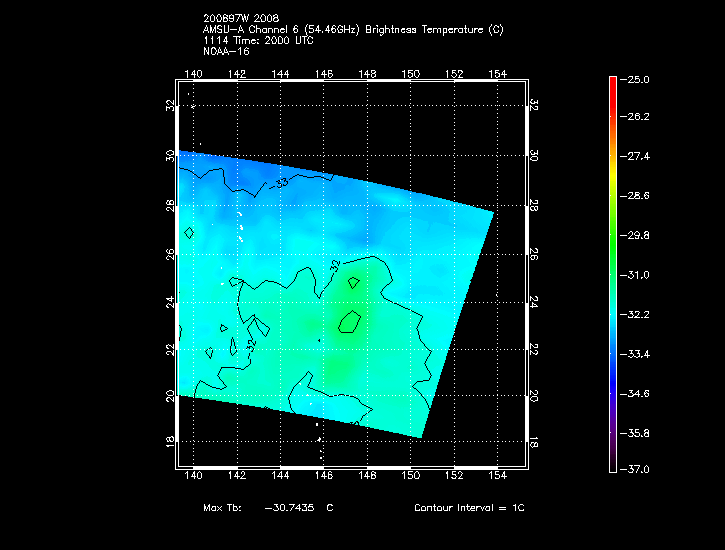The width and height of the screenshot is (725, 550).
Task: Click the Contour Interval = 1C text
Action: [469, 508]
